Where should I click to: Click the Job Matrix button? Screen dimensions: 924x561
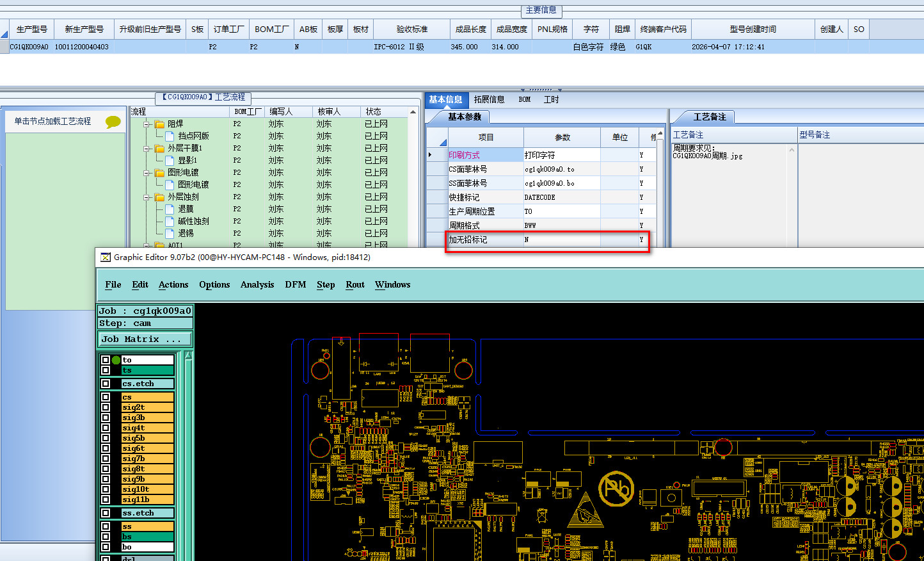(145, 339)
